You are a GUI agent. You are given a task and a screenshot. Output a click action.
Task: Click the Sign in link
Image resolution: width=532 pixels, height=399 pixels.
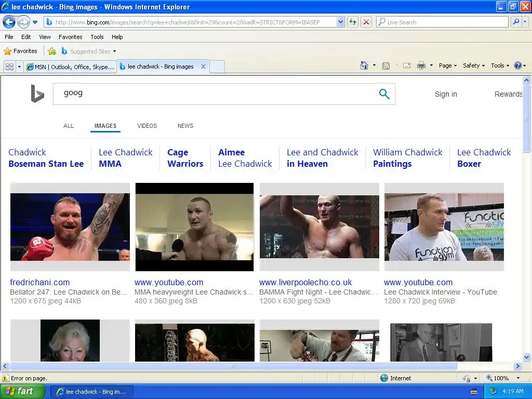(446, 95)
